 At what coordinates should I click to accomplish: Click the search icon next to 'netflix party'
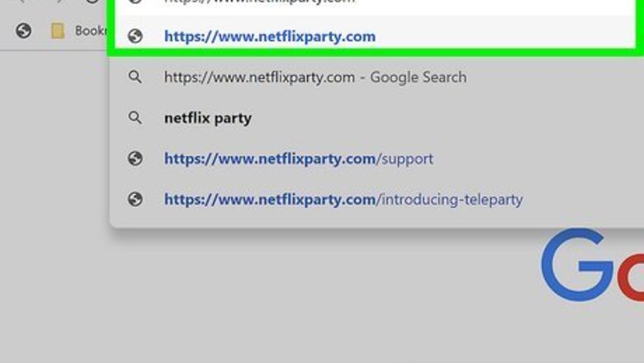pyautogui.click(x=135, y=118)
